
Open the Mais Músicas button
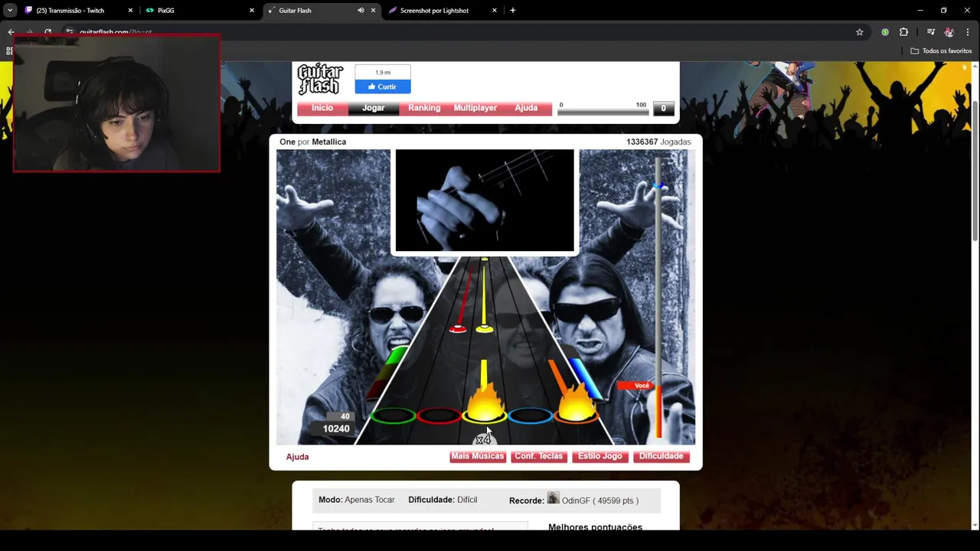pyautogui.click(x=478, y=456)
